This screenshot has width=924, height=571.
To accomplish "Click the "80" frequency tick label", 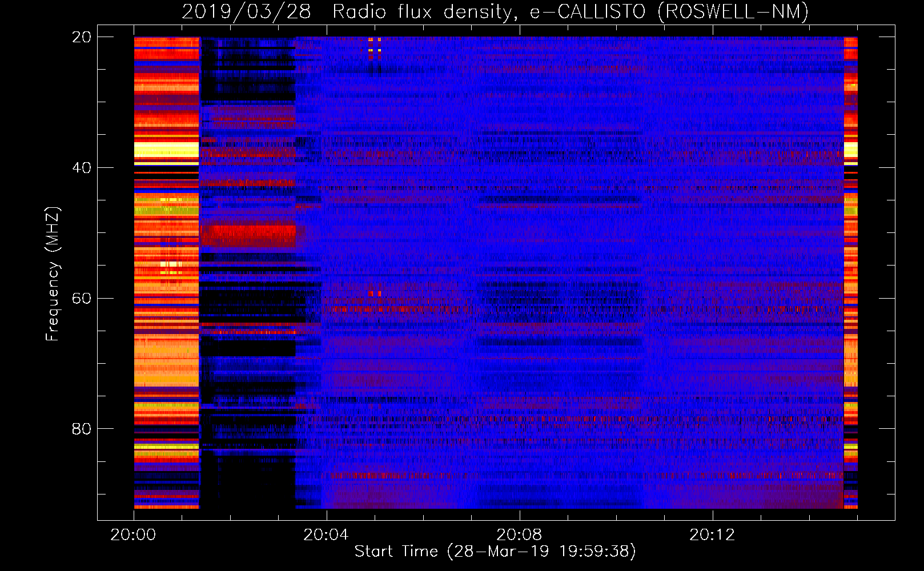I will (x=82, y=429).
